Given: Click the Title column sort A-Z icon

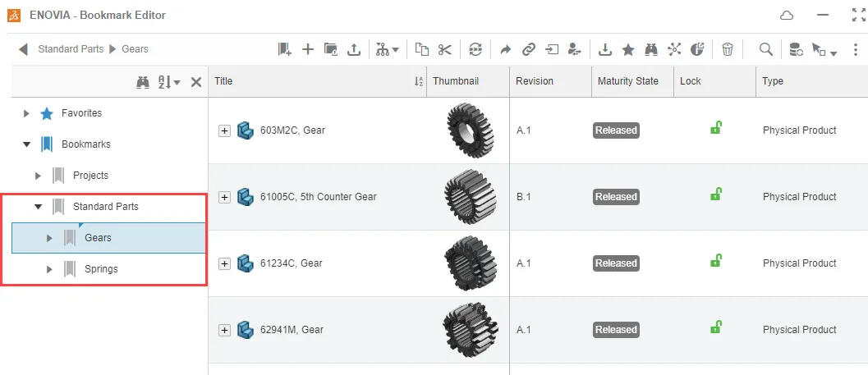Looking at the screenshot, I should coord(419,82).
